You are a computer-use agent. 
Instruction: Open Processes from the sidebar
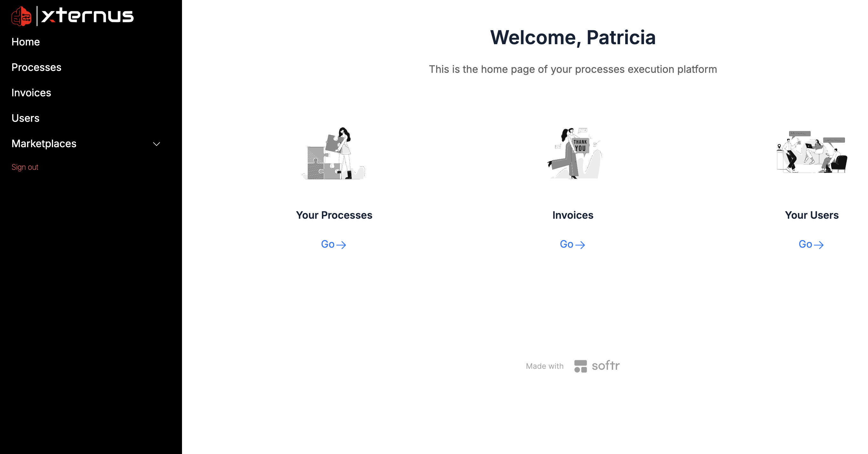pos(36,67)
